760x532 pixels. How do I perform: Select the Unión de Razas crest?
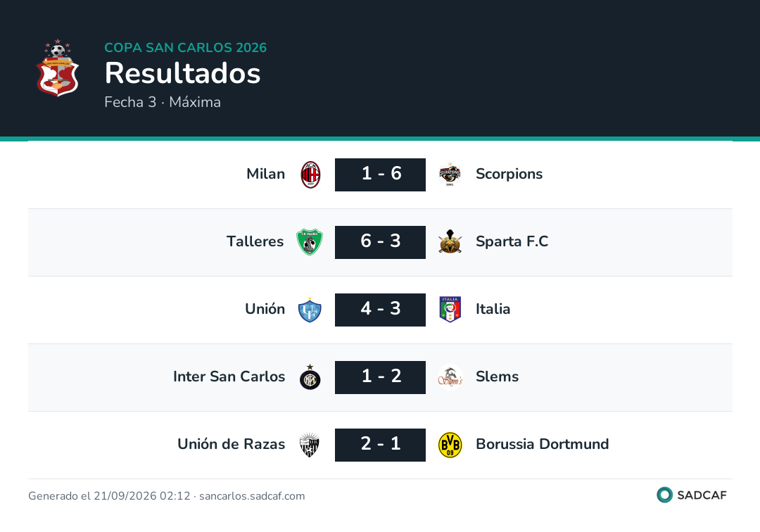click(309, 445)
